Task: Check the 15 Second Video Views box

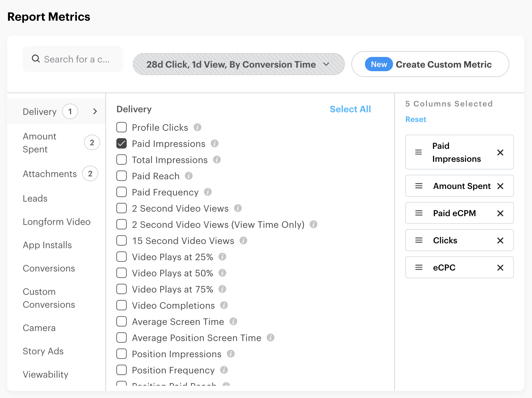Action: pyautogui.click(x=121, y=240)
